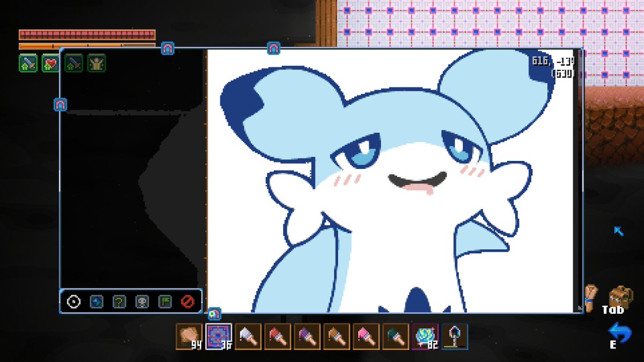Click the bright sword damage buff icon
644x362 pixels.
(x=28, y=63)
